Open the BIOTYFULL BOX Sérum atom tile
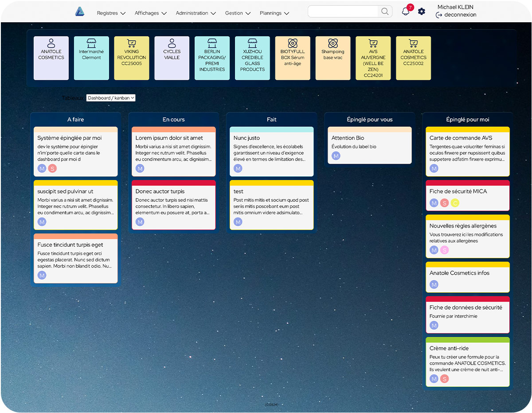This screenshot has height=413, width=532. pyautogui.click(x=293, y=58)
